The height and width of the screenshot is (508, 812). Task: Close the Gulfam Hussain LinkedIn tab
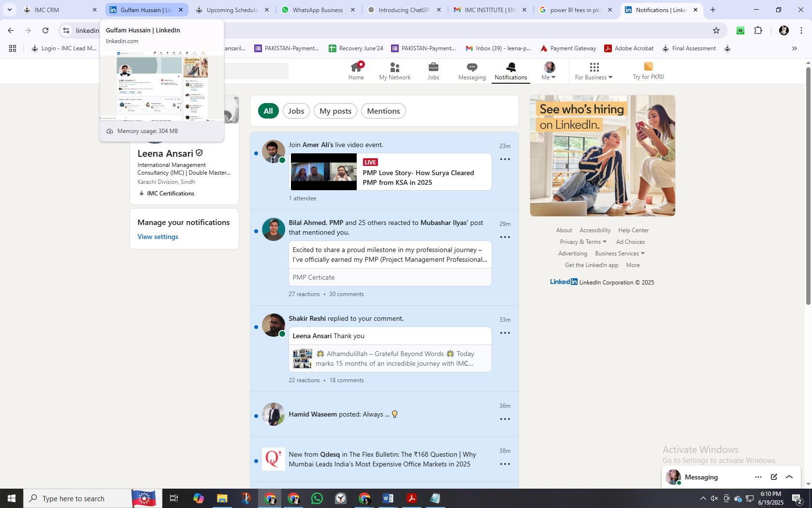tap(180, 10)
